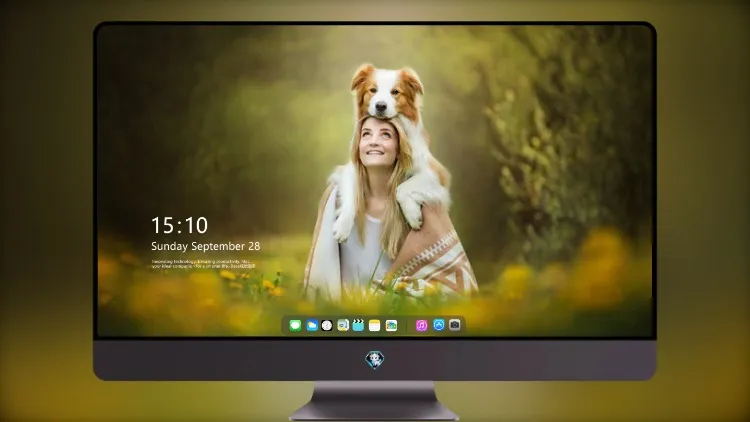Screen dimensions: 750x422
Task: Open the blue App Store icon in the dock
Action: click(439, 325)
